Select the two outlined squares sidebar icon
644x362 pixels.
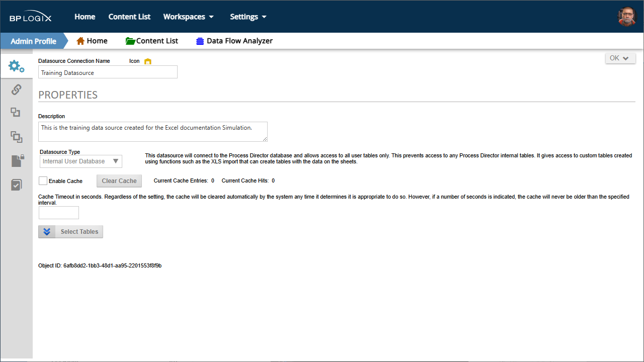click(x=16, y=113)
